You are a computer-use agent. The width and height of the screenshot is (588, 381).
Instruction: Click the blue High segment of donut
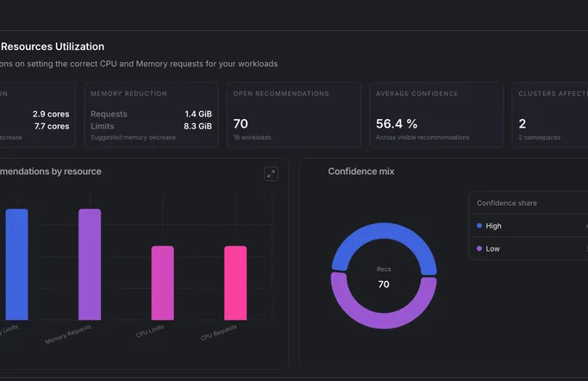pos(384,231)
